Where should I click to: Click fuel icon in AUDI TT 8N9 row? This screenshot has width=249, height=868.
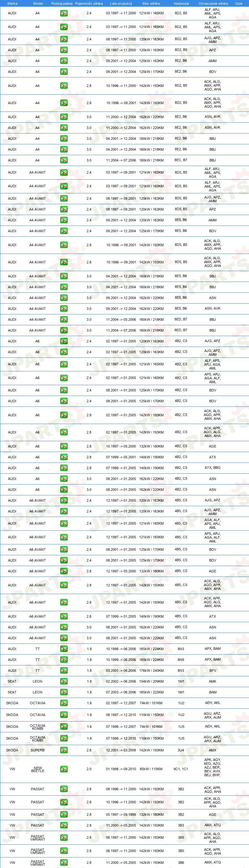click(x=64, y=660)
